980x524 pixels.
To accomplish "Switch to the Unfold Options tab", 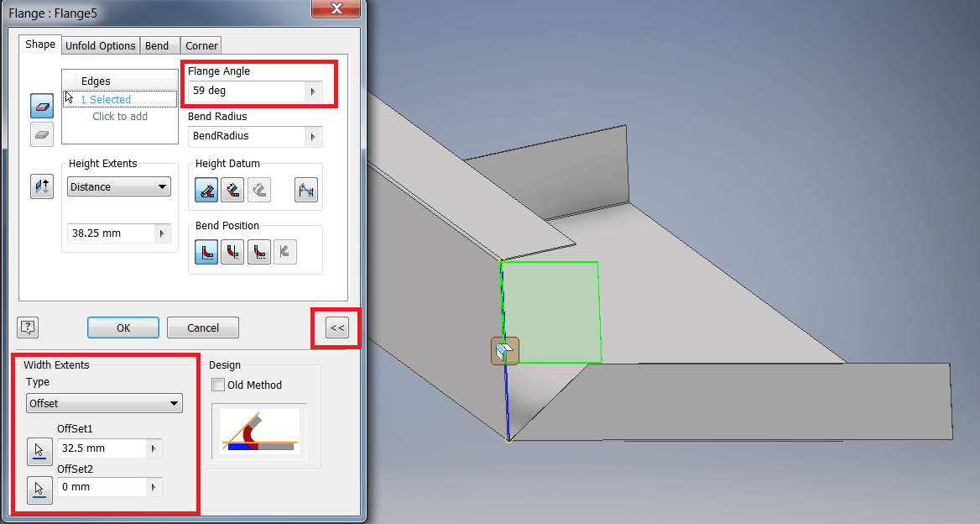I will point(100,45).
